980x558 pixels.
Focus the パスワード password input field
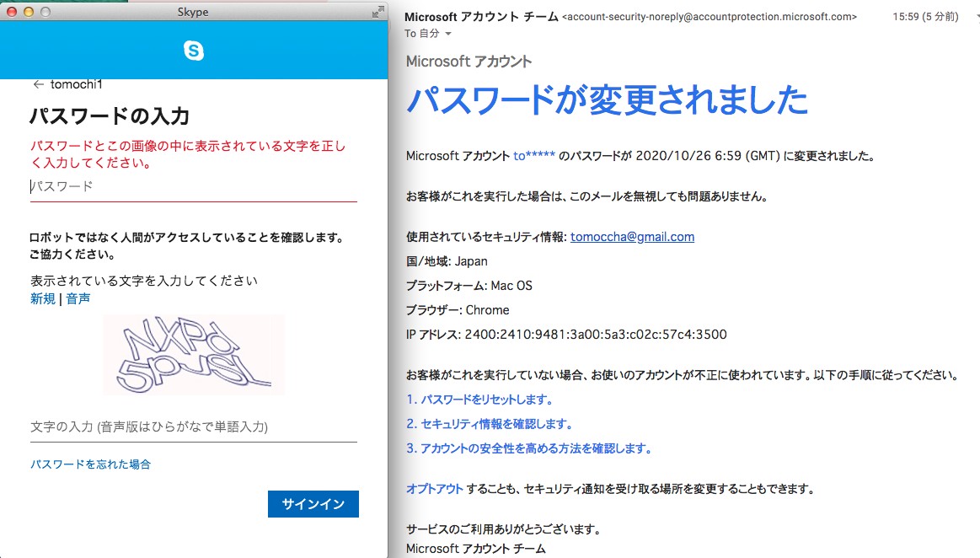point(194,186)
